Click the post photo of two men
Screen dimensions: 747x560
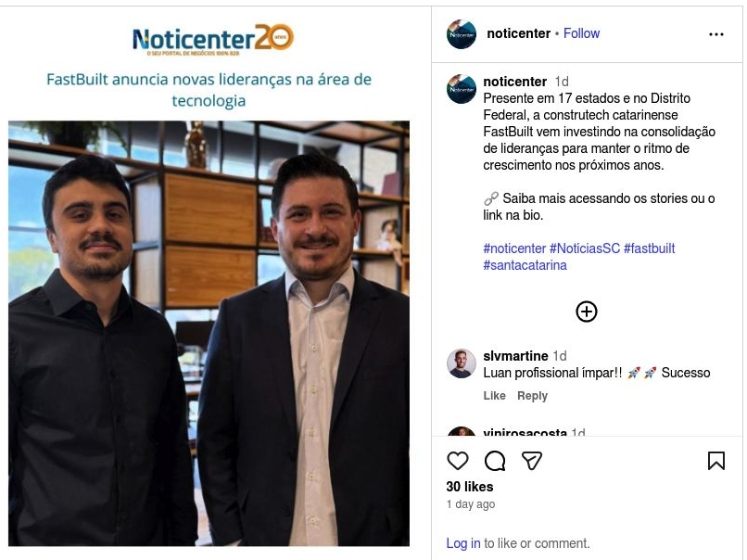click(x=209, y=333)
